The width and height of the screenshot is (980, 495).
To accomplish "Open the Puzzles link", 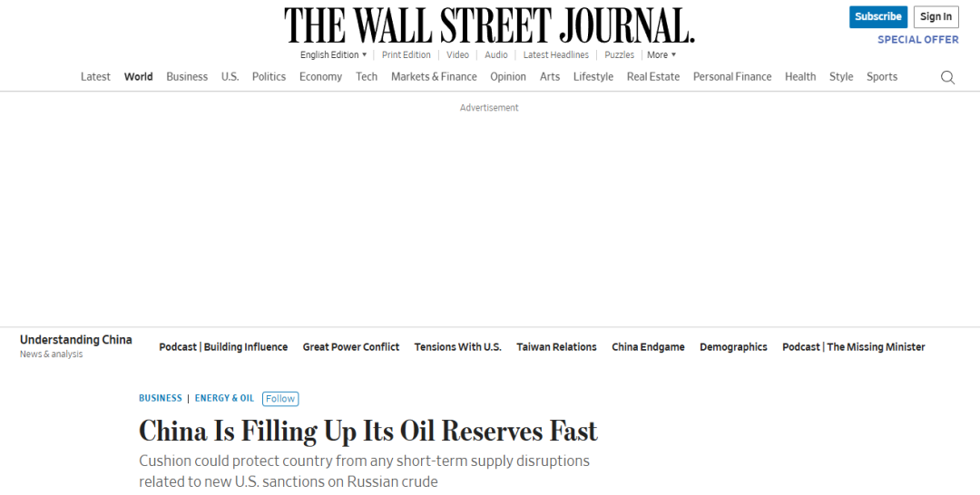I will click(x=620, y=55).
